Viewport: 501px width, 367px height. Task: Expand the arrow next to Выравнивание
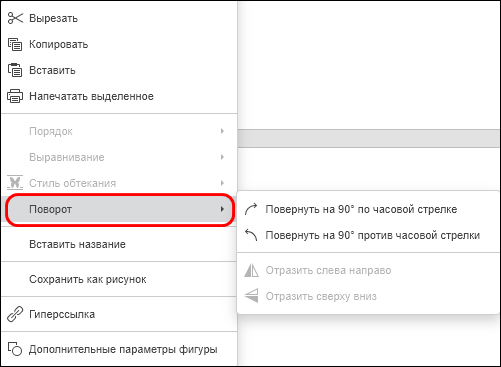[222, 157]
